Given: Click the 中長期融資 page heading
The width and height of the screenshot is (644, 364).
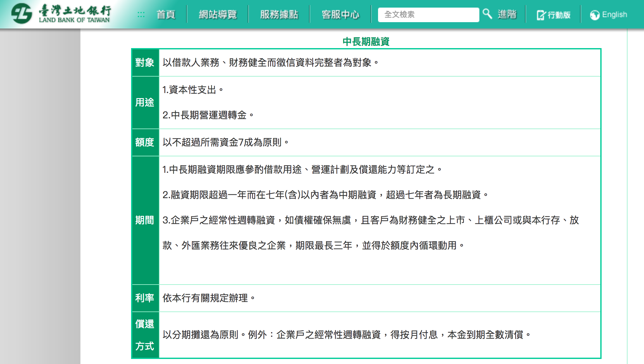Looking at the screenshot, I should [x=366, y=41].
